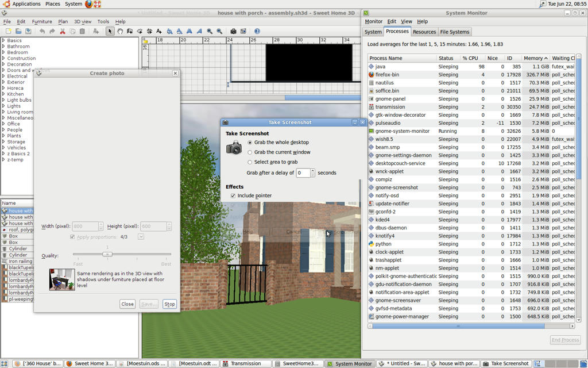Expand the Bedroom furniture category

click(3, 52)
